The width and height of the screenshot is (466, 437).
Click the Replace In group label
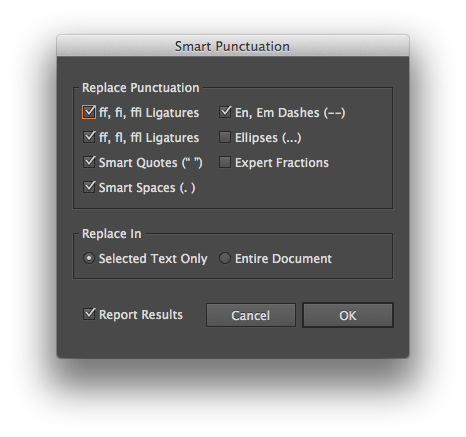(x=112, y=234)
